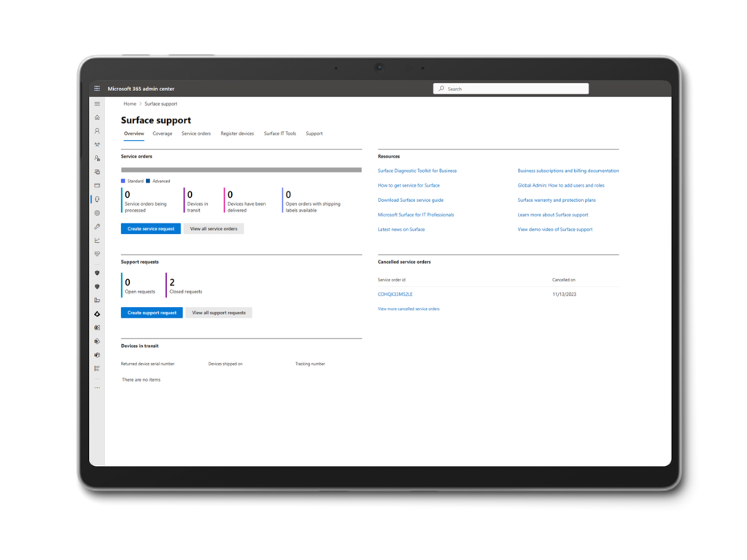Image resolution: width=747 pixels, height=560 pixels.
Task: Go to Home icon in sidebar
Action: click(97, 117)
